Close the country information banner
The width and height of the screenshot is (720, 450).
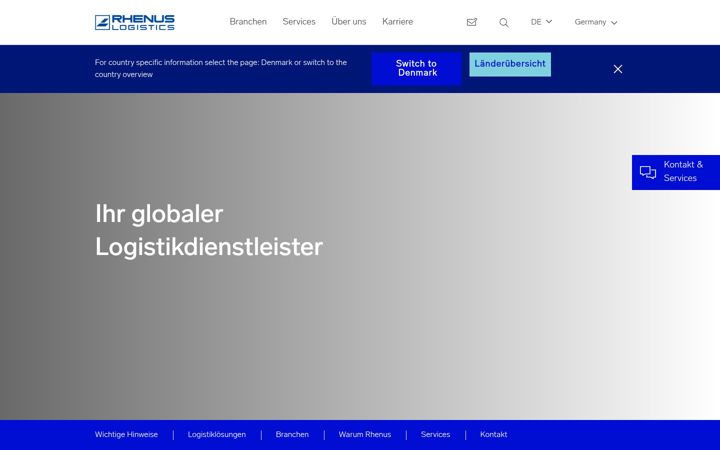click(x=618, y=69)
